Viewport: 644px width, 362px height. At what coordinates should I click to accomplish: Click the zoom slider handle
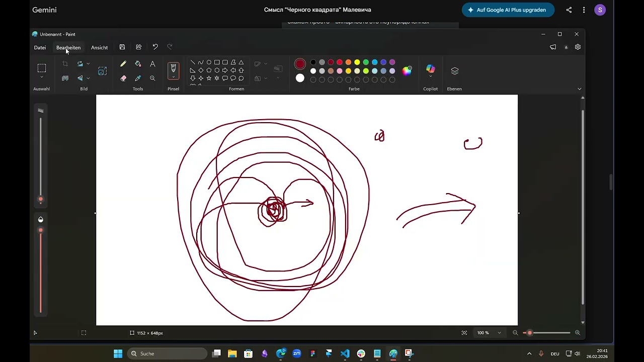[x=529, y=333]
